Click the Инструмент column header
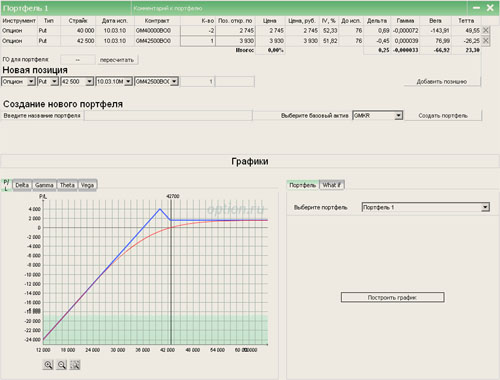 19,21
